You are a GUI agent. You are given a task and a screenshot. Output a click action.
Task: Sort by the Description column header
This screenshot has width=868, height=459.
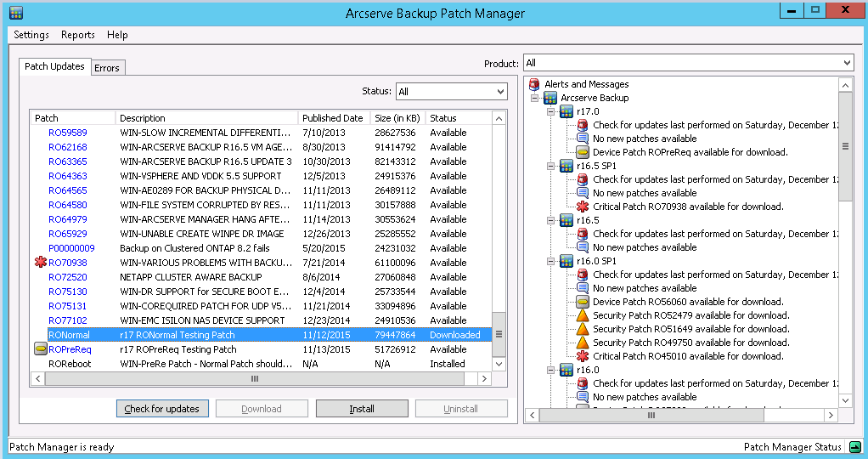[206, 118]
